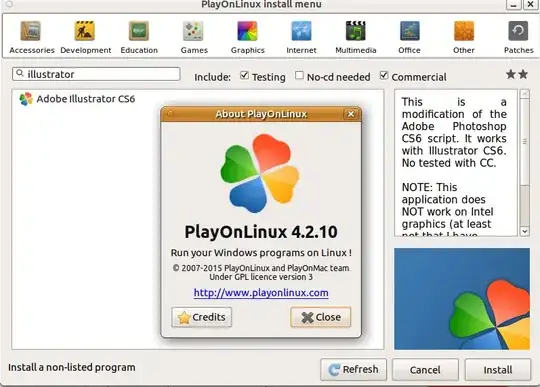Click the Under GPL licence version 3 text
The image size is (540, 387).
pyautogui.click(x=261, y=277)
